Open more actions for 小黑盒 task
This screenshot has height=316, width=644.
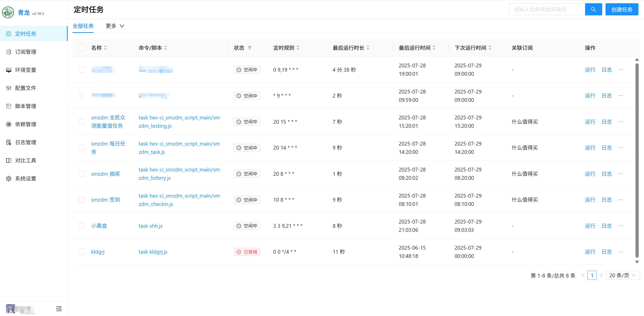621,226
